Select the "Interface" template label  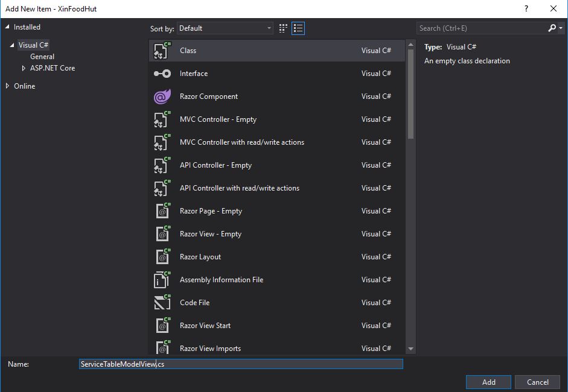pos(194,74)
